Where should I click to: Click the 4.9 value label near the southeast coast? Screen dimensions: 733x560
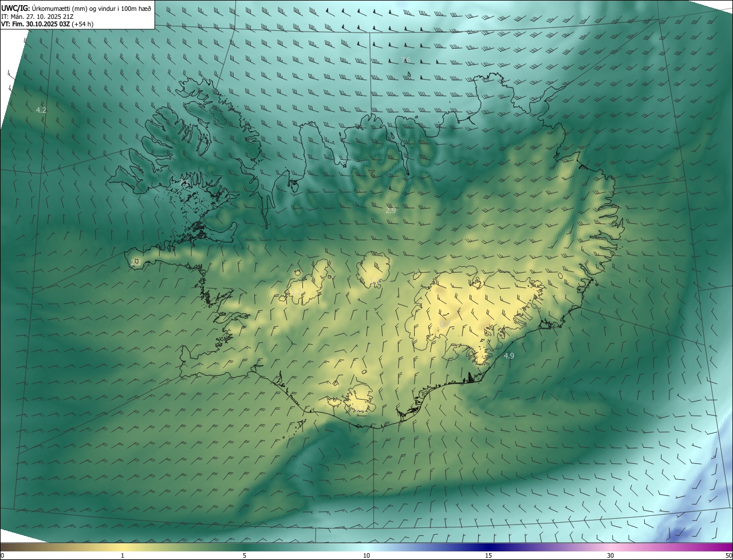click(x=509, y=356)
